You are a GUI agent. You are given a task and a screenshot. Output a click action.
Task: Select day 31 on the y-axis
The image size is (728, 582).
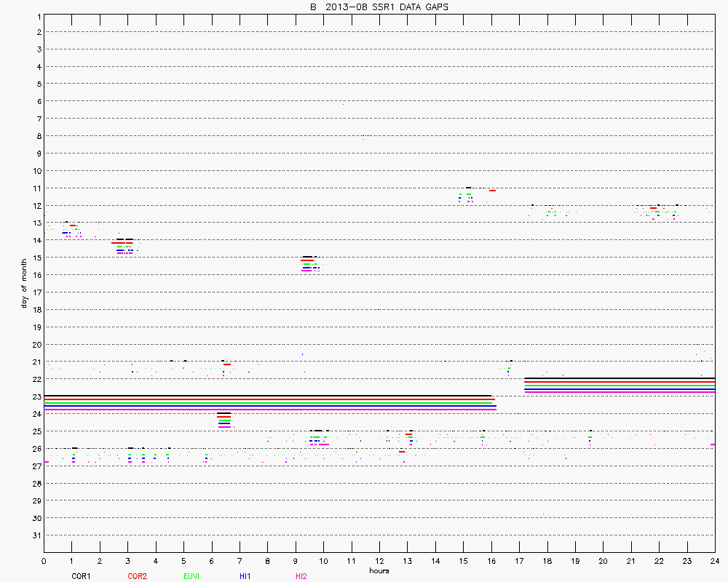click(36, 535)
